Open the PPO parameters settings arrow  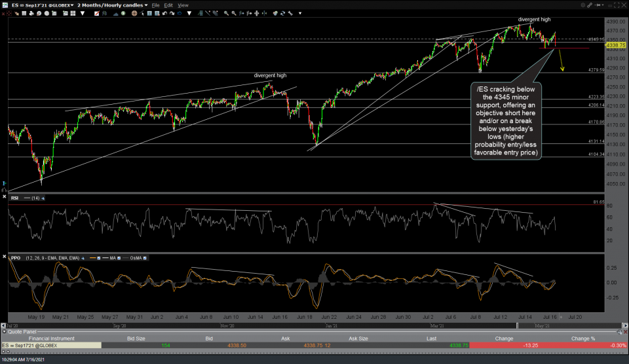[x=83, y=258]
